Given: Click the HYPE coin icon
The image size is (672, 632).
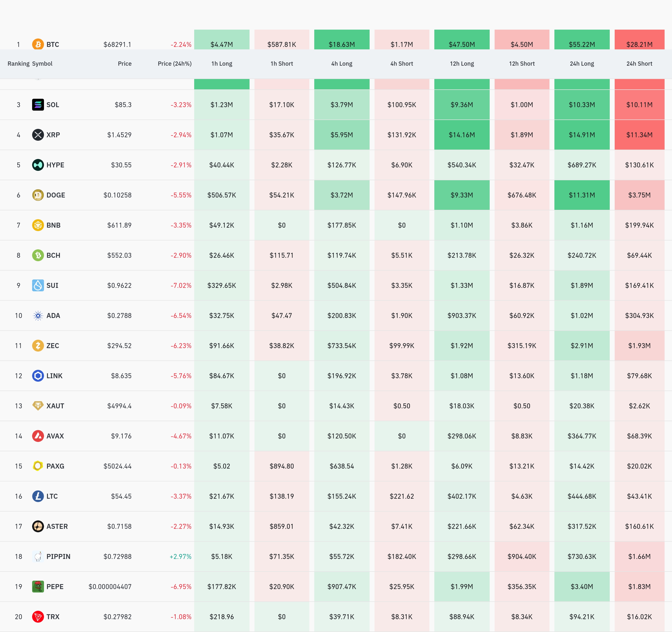Looking at the screenshot, I should pos(38,165).
